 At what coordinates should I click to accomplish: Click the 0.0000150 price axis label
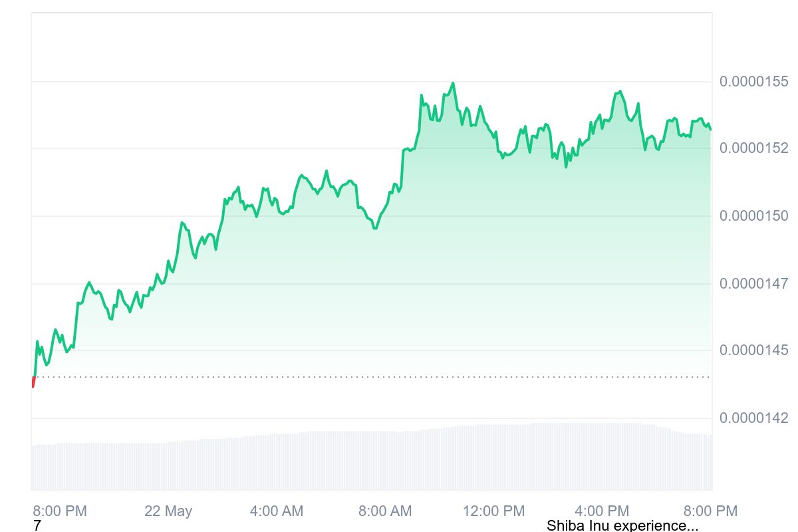[753, 216]
